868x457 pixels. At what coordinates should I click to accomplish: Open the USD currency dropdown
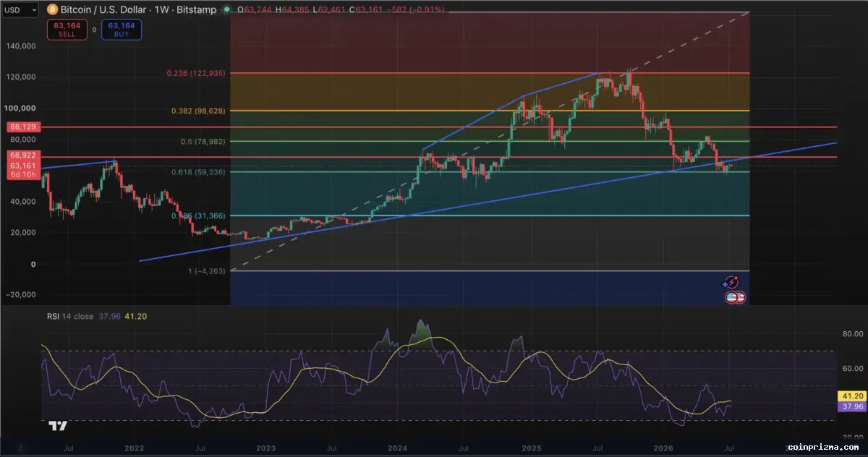[x=20, y=10]
